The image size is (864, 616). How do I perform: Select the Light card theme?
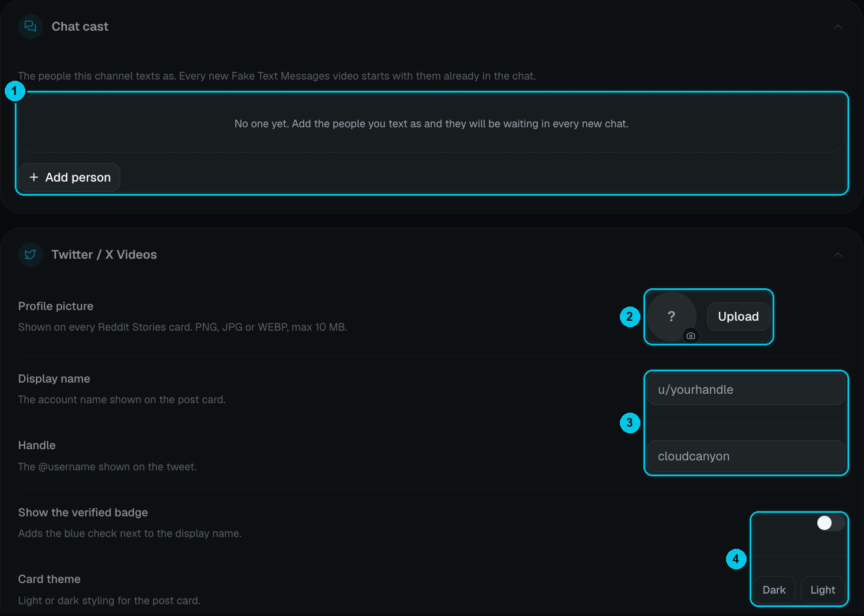tap(823, 589)
